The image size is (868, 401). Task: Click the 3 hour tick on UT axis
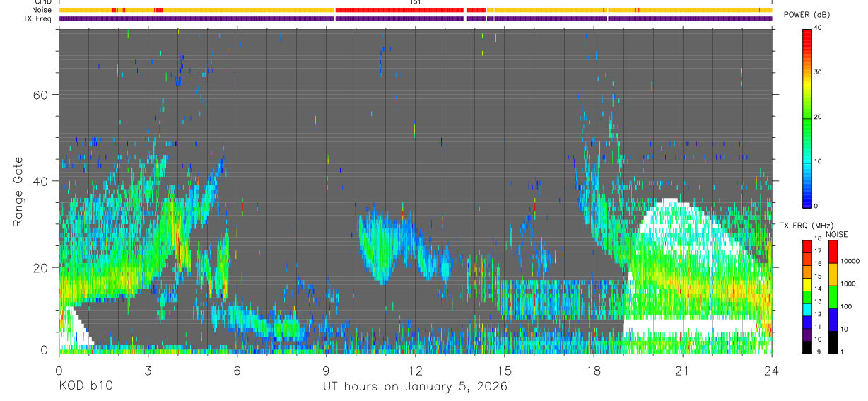(148, 370)
